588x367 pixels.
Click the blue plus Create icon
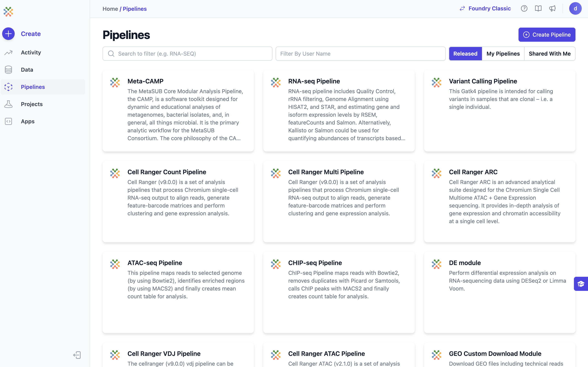[8, 34]
